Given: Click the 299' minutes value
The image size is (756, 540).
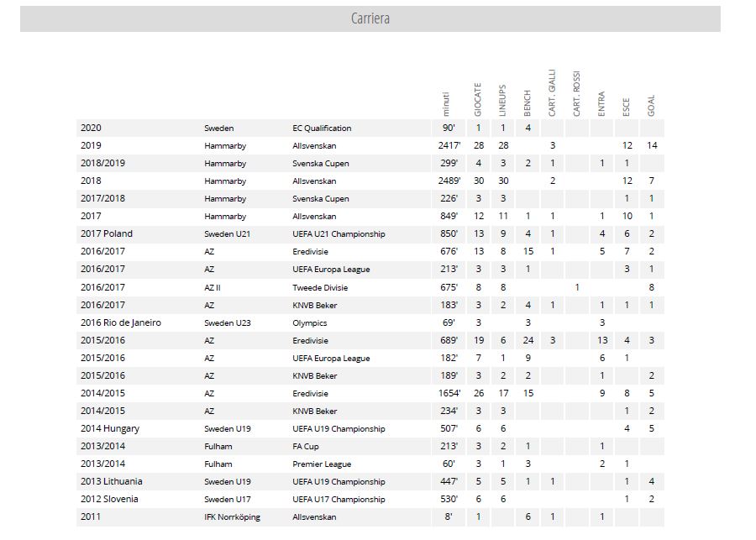Looking at the screenshot, I should (x=449, y=163).
